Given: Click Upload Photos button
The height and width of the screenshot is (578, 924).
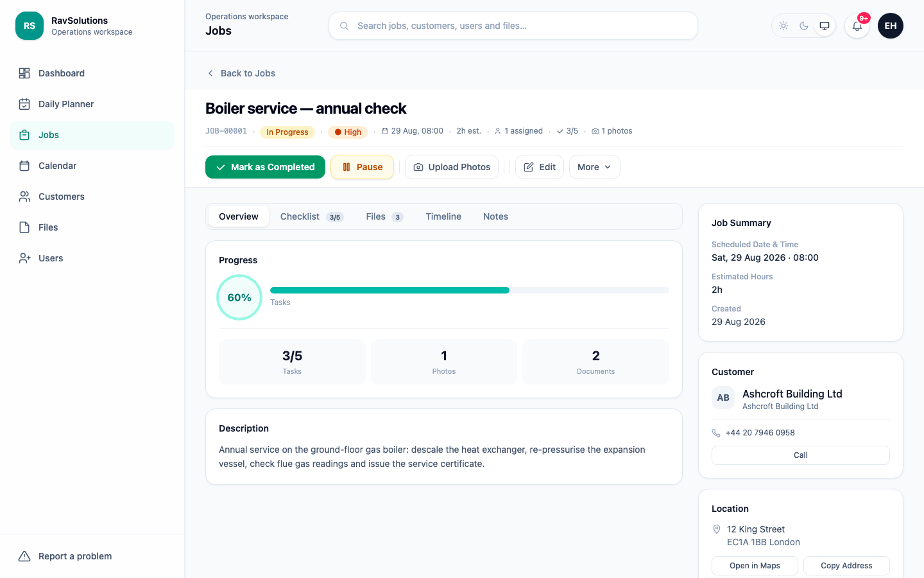Looking at the screenshot, I should (452, 167).
